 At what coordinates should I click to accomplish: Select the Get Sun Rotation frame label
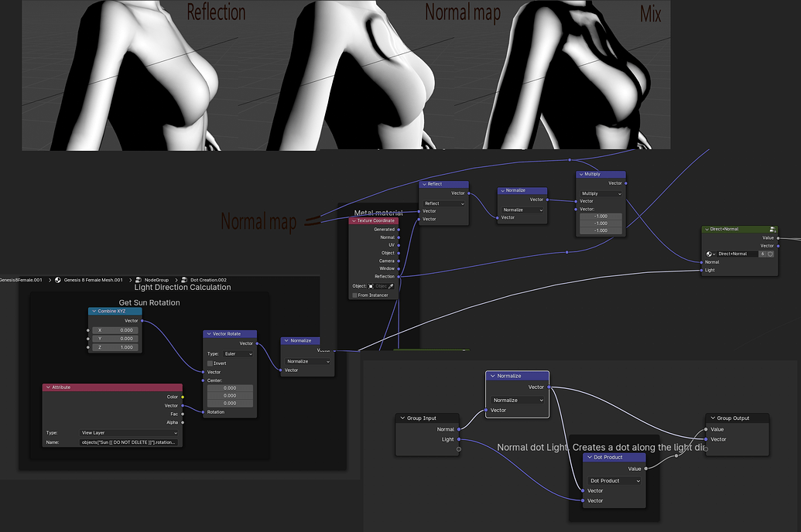[x=149, y=303]
